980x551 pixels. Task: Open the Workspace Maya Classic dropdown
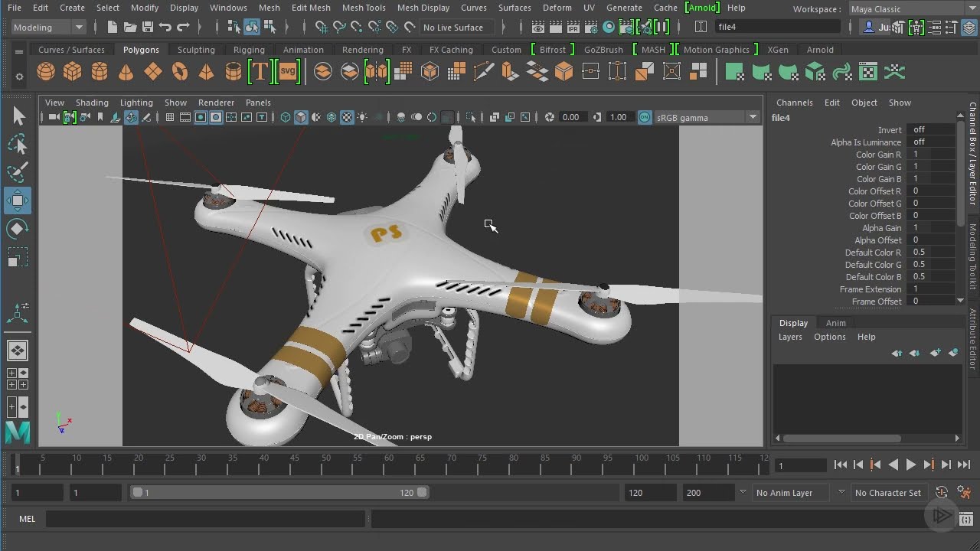pyautogui.click(x=913, y=8)
